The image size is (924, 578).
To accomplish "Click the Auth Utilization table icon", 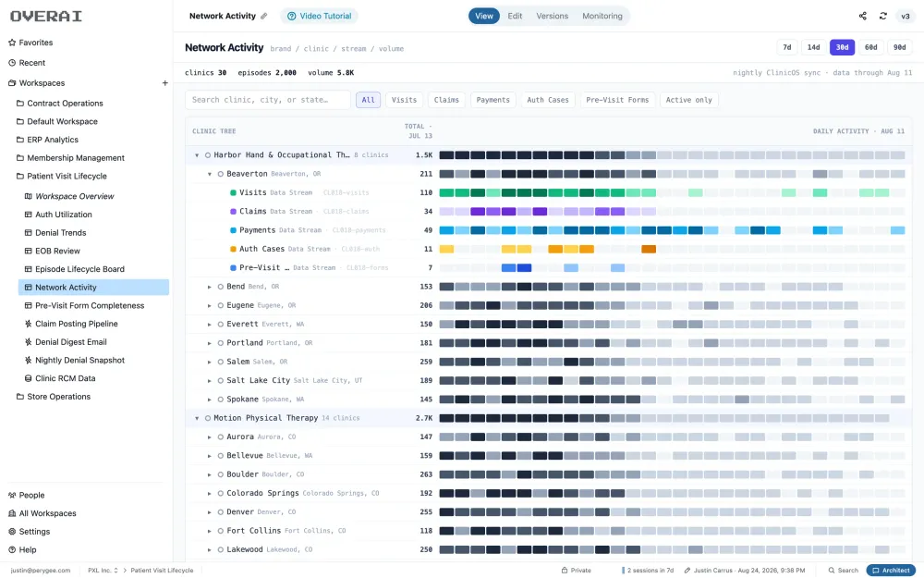I will point(29,215).
